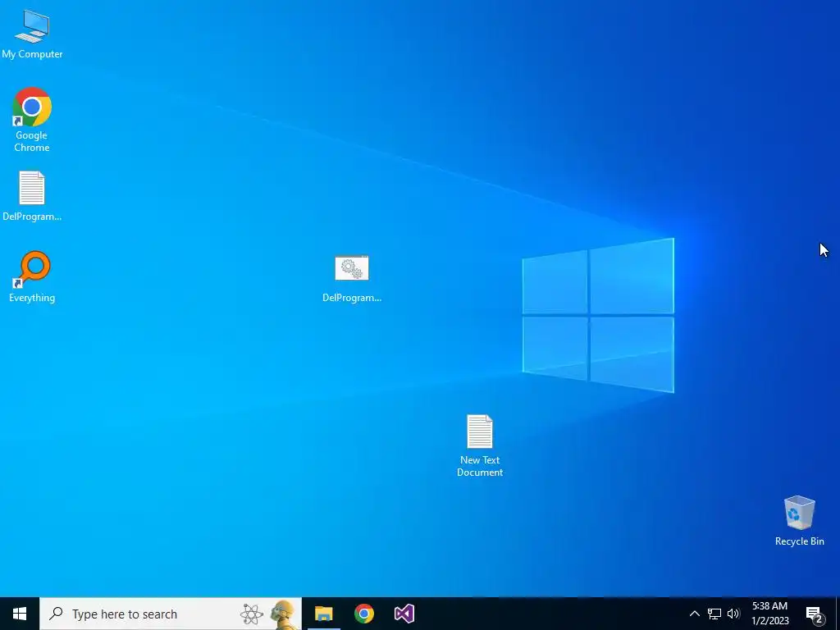Screen dimensions: 840x630
Task: Click the Type here to search box
Action: point(171,614)
